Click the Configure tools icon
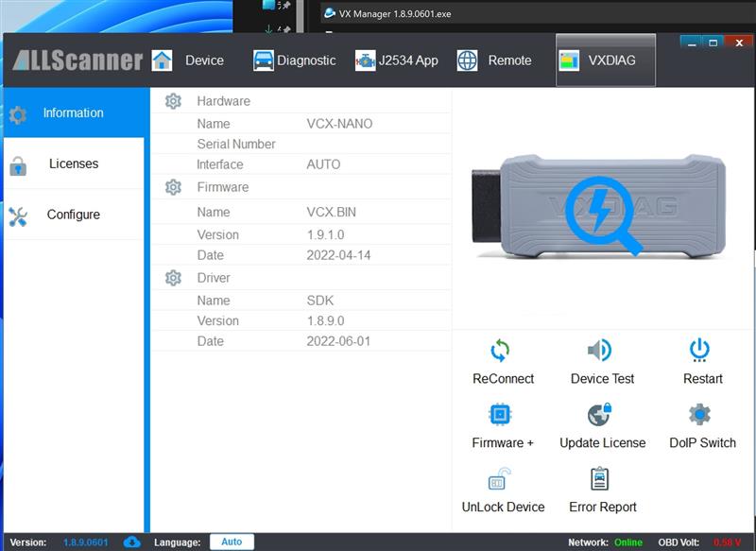Image resolution: width=756 pixels, height=551 pixels. click(x=18, y=217)
